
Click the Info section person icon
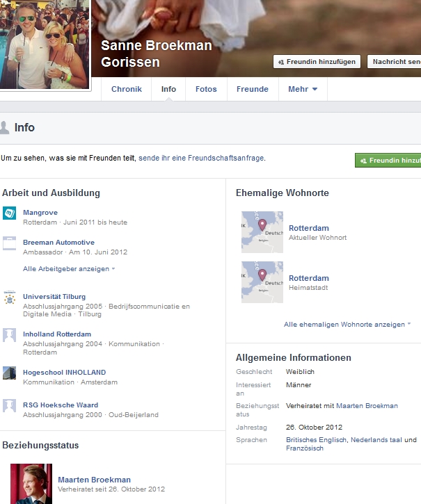(x=4, y=128)
